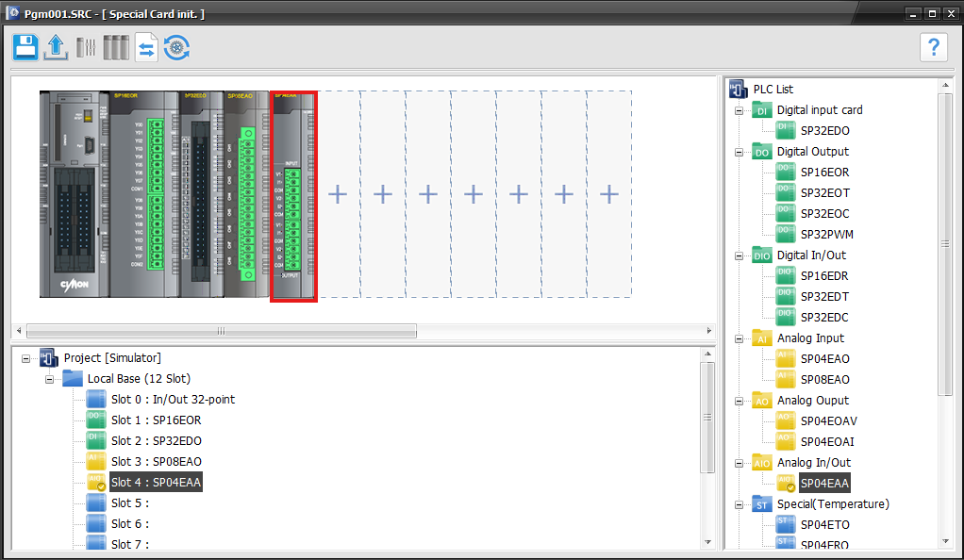Select SP32EDT digital in/out card
The width and height of the screenshot is (964, 560).
pos(824,297)
